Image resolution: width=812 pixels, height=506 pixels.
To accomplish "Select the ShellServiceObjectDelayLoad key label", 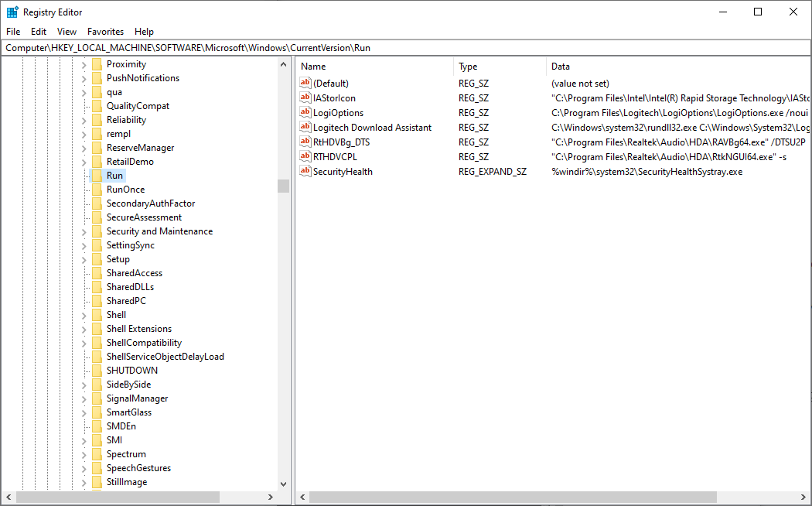I will point(165,357).
